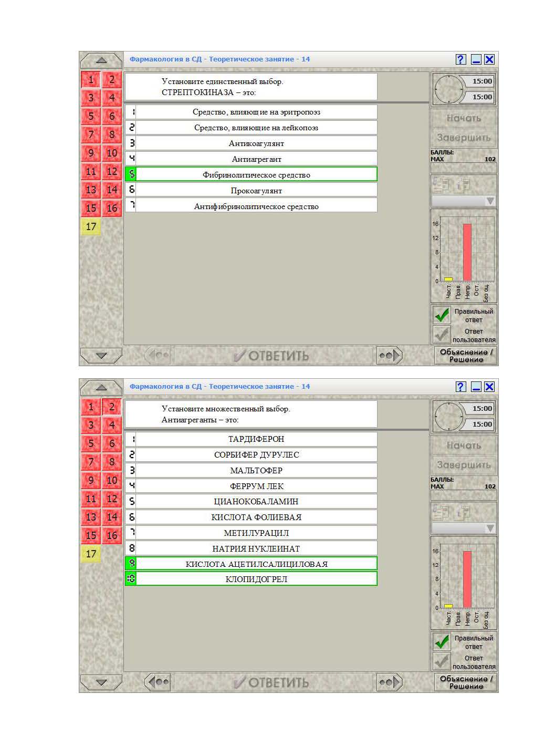This screenshot has height=756, width=534.
Task: Click the 'Антиагреганты – это:' question text
Action: coord(200,420)
